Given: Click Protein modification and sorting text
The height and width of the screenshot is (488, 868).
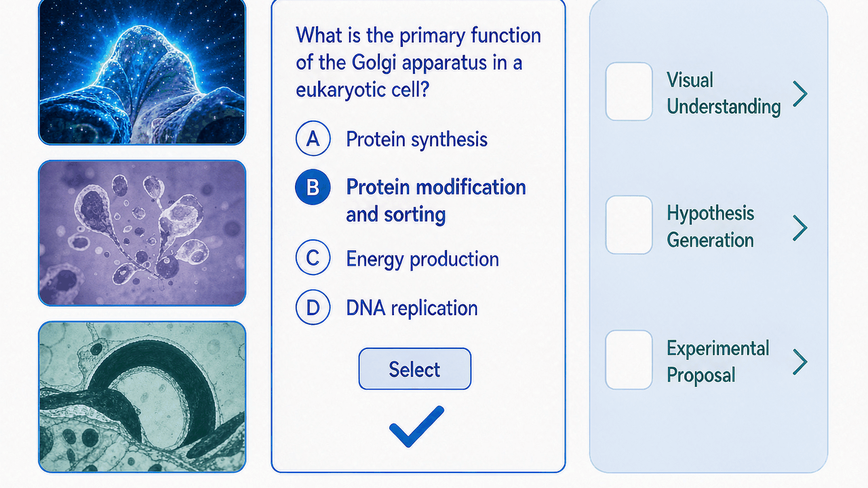Looking at the screenshot, I should coord(436,201).
